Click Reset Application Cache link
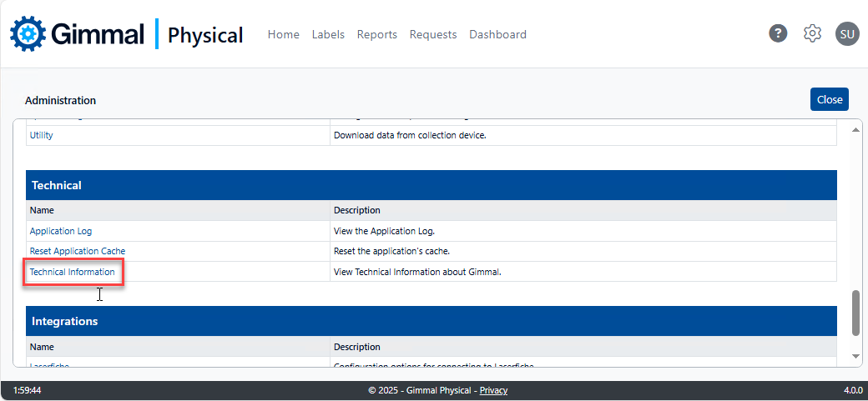 point(78,251)
